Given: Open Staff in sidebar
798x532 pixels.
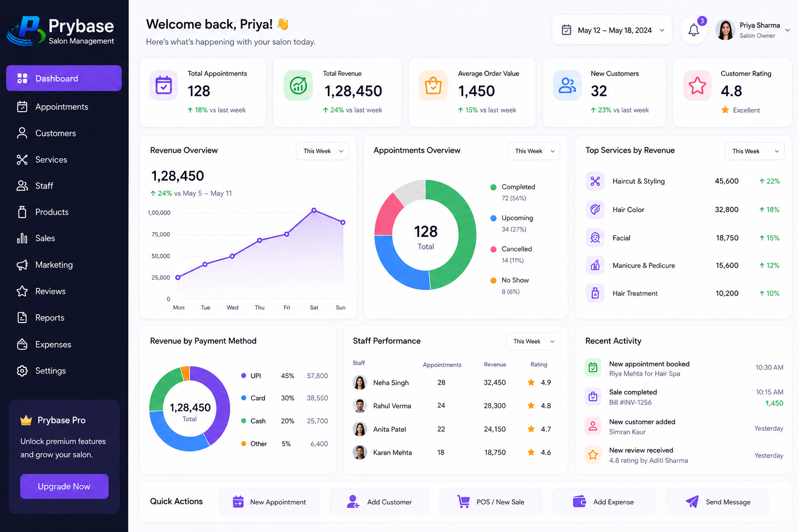Looking at the screenshot, I should coord(64,185).
